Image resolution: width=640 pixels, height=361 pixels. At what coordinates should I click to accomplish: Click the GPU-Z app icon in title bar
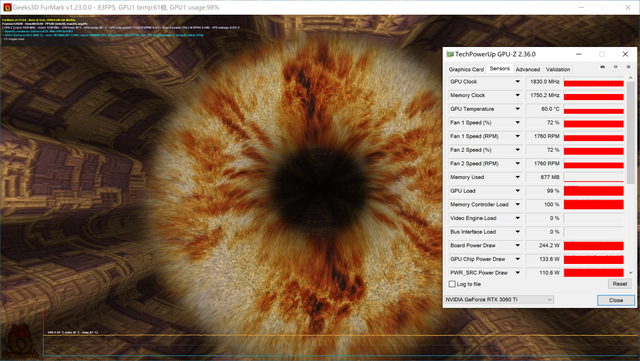tap(450, 54)
